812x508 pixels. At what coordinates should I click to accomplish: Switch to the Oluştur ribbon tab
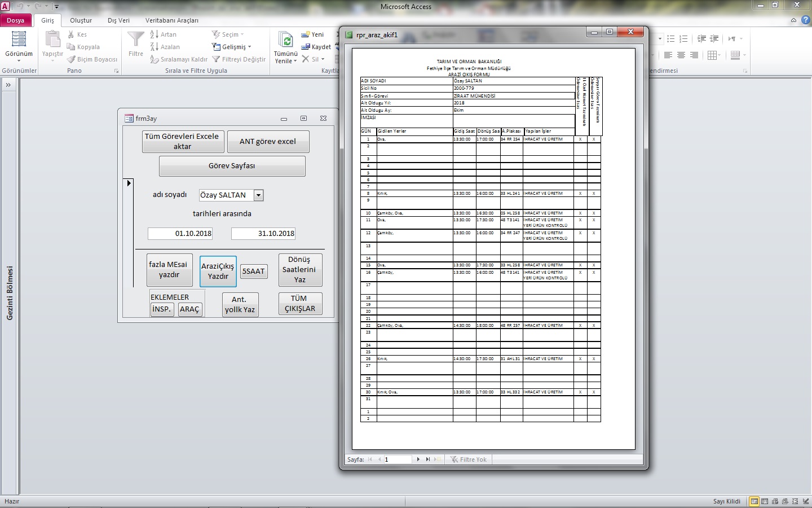[x=81, y=20]
